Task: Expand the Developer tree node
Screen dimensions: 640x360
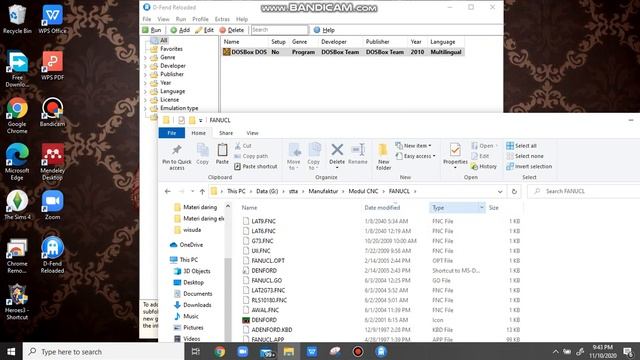Action: tap(145, 66)
